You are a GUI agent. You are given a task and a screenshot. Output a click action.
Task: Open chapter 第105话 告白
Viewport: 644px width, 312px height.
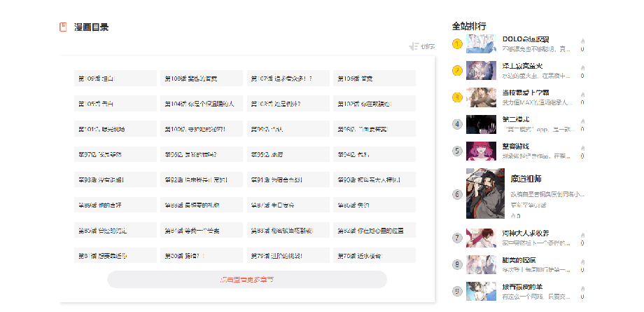tap(115, 104)
